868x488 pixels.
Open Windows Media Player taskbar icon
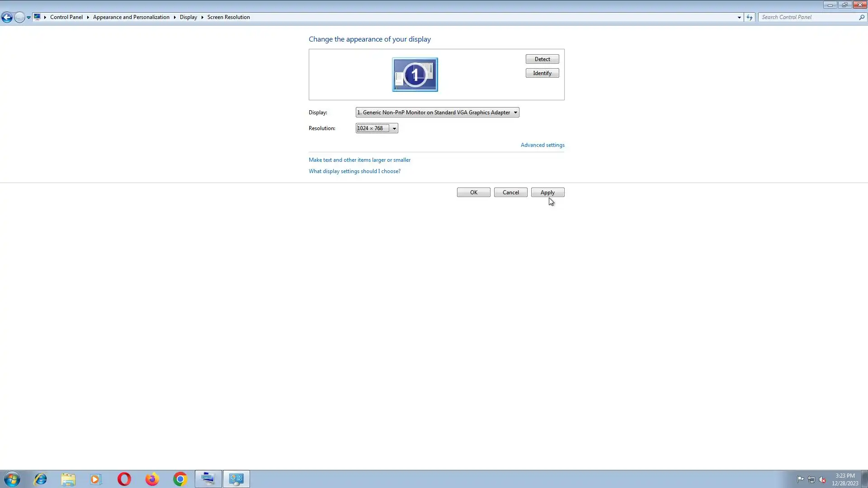(x=96, y=479)
